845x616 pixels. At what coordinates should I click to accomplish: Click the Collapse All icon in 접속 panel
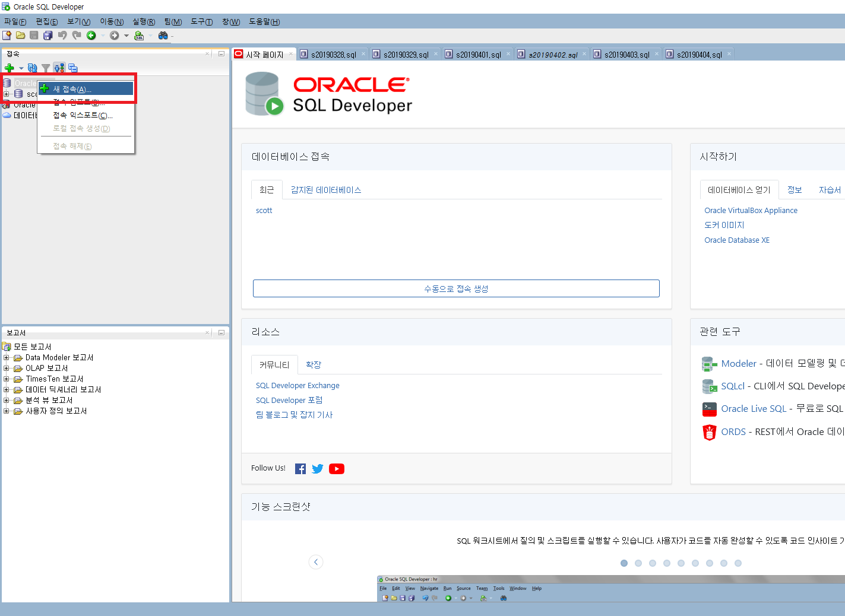[x=73, y=68]
